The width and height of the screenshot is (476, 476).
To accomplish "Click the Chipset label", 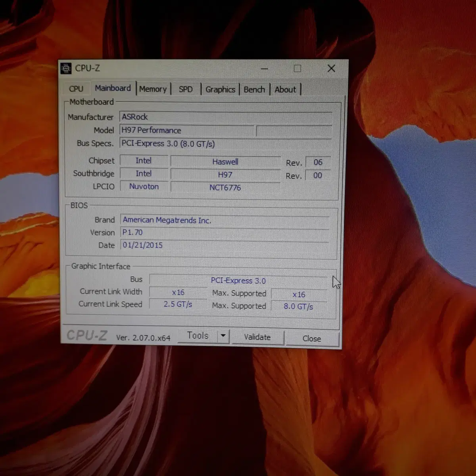I will point(102,161).
